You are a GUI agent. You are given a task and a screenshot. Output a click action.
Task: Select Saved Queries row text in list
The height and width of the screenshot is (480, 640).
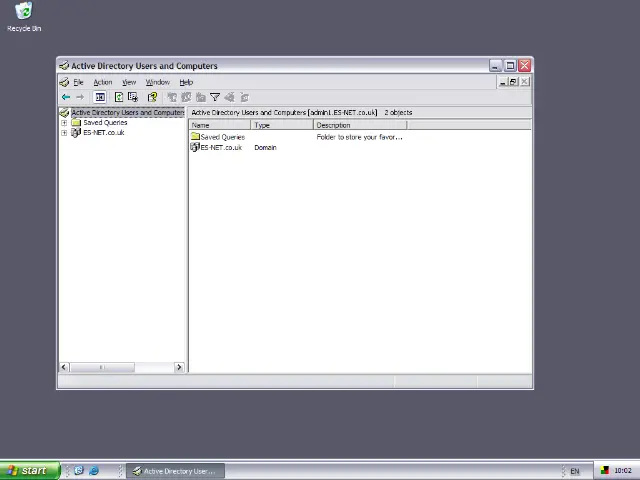point(222,137)
